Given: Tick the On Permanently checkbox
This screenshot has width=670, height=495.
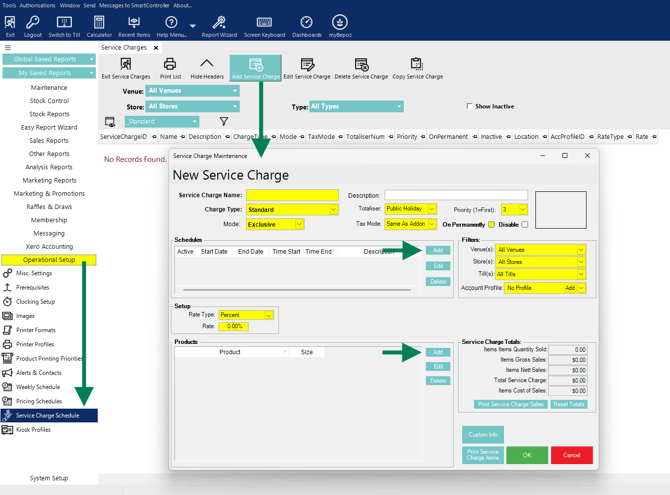Looking at the screenshot, I should (x=491, y=224).
